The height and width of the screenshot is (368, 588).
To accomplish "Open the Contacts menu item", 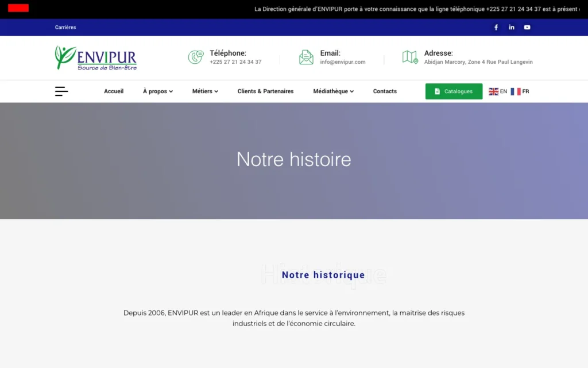I will pos(385,91).
